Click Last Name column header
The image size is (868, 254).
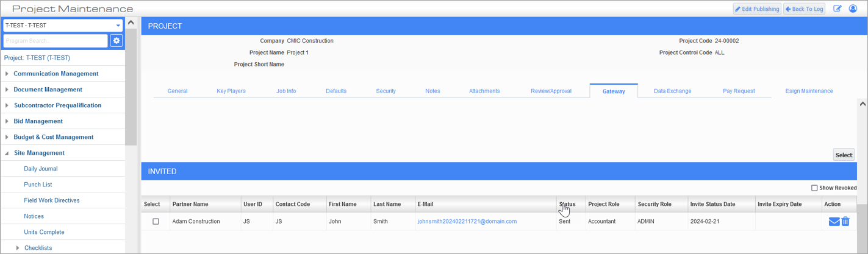(x=393, y=204)
